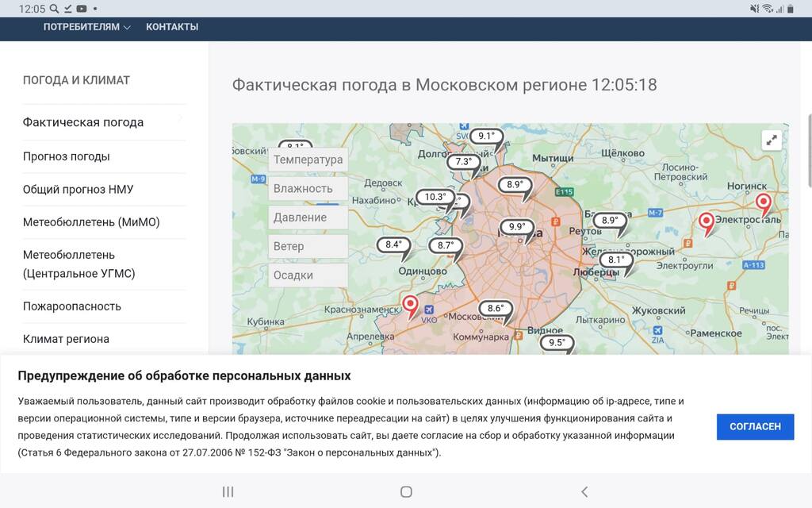Click the 8.4° marker above Одинцово
This screenshot has width=812, height=508.
click(x=393, y=245)
